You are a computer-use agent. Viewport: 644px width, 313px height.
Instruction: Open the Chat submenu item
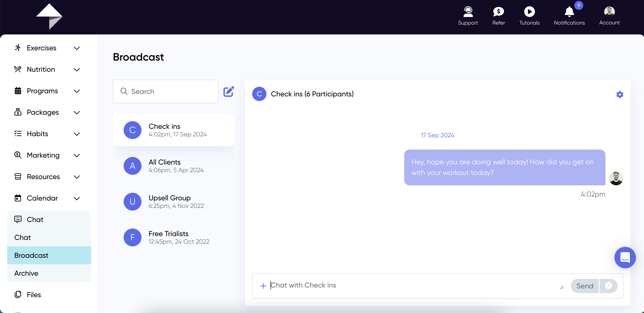pos(49,237)
